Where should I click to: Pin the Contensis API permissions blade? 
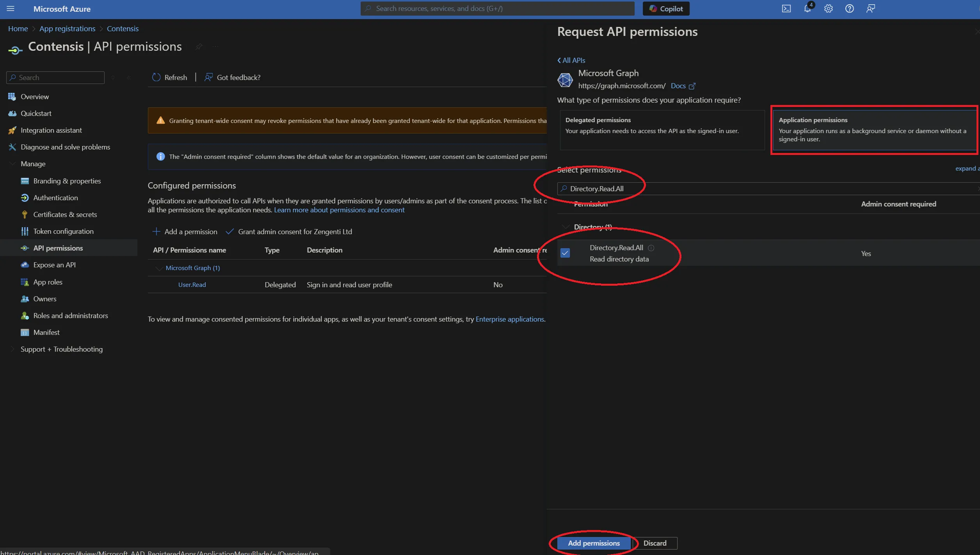coord(199,46)
